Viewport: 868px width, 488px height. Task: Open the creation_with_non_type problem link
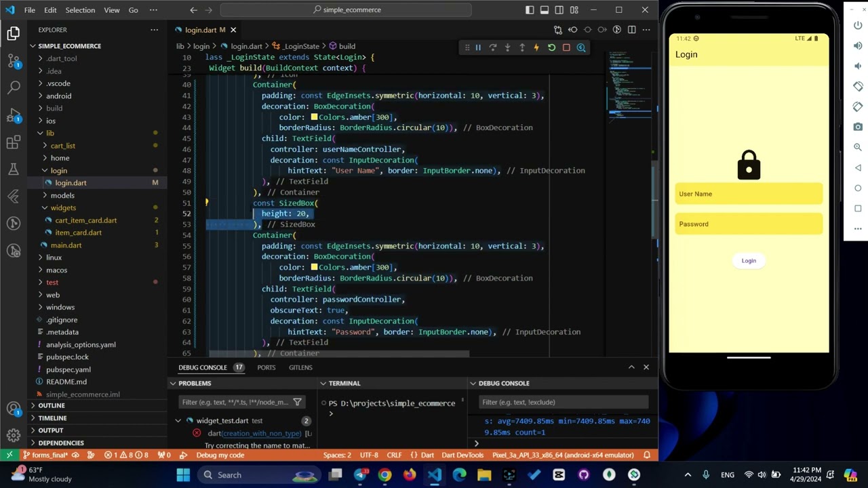262,433
